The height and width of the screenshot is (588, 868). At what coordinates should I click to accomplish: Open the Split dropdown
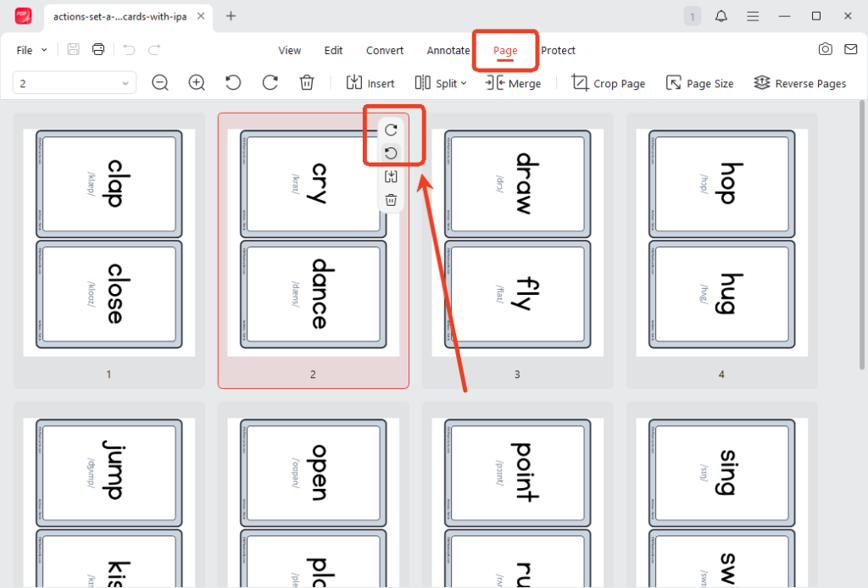click(x=441, y=83)
